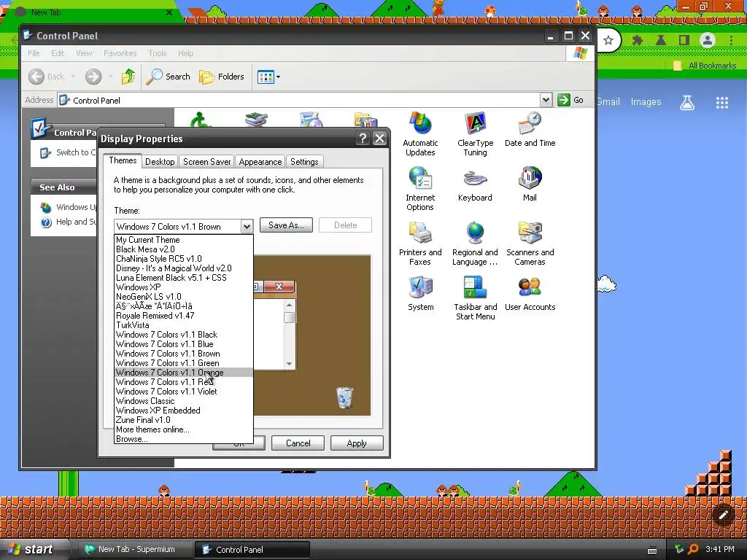The height and width of the screenshot is (560, 747).
Task: Open the Automatic Updates icon
Action: click(x=419, y=134)
